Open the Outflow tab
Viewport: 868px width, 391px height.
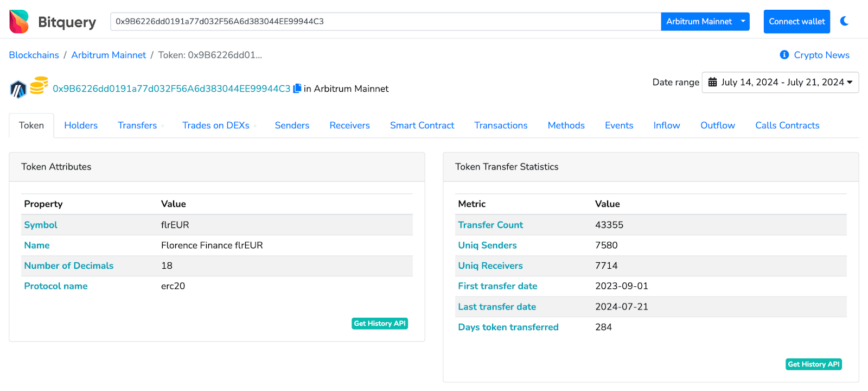tap(717, 125)
